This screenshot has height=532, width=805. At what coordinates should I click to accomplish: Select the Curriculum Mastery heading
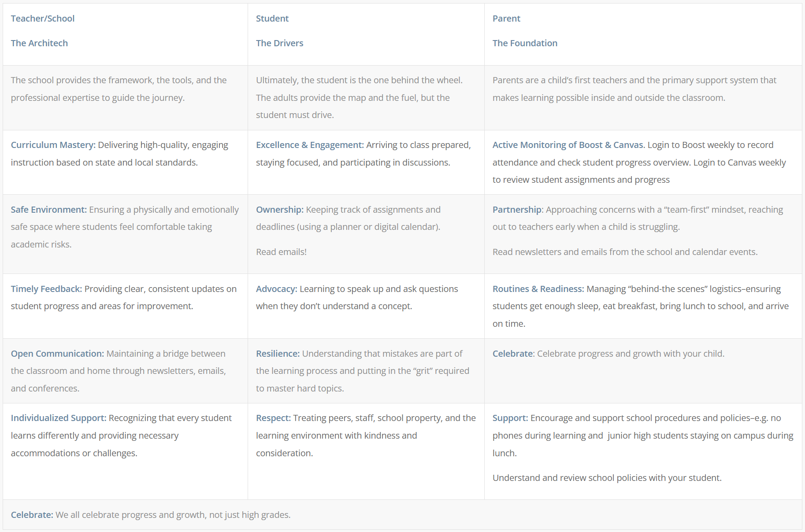(x=53, y=145)
